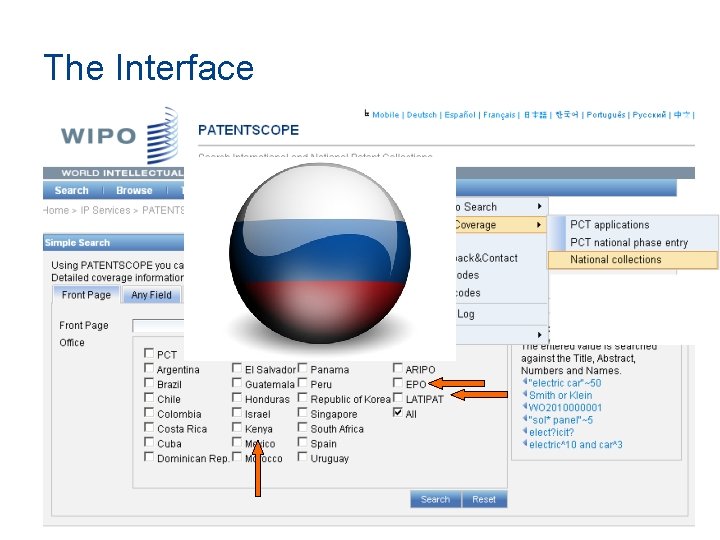This screenshot has width=720, height=540.
Task: Click the WO2010000001 example query
Action: [x=565, y=408]
